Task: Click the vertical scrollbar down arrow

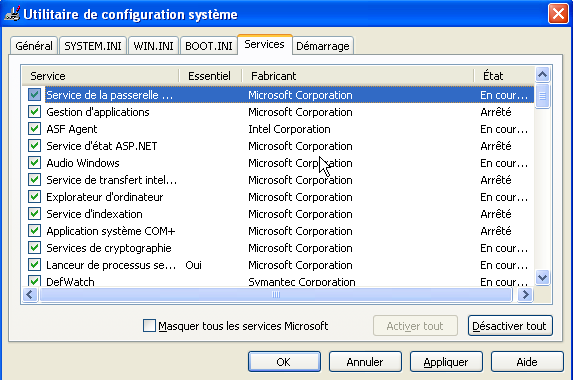Action: coord(542,277)
